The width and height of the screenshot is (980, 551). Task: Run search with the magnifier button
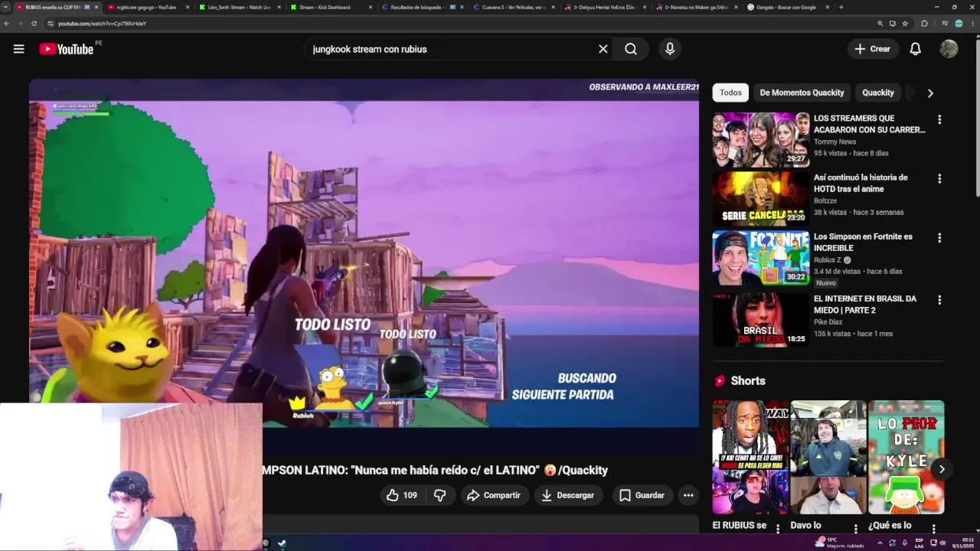[631, 49]
